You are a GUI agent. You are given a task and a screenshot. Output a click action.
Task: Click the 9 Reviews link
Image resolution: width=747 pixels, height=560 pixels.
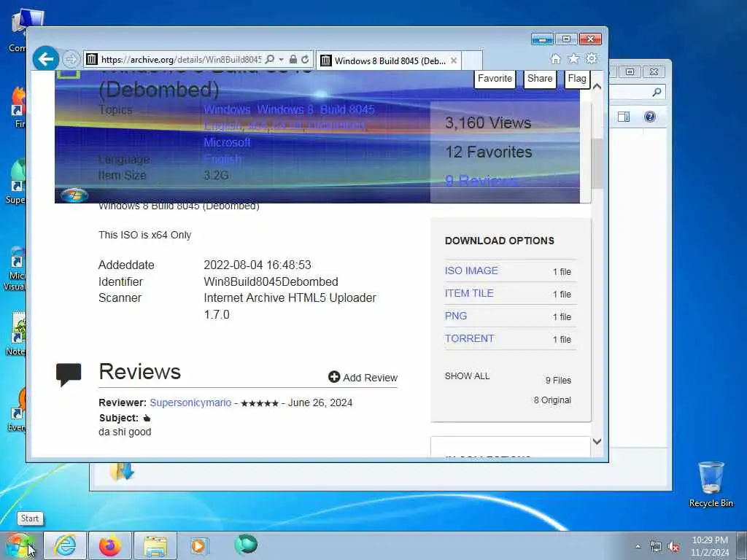(481, 181)
